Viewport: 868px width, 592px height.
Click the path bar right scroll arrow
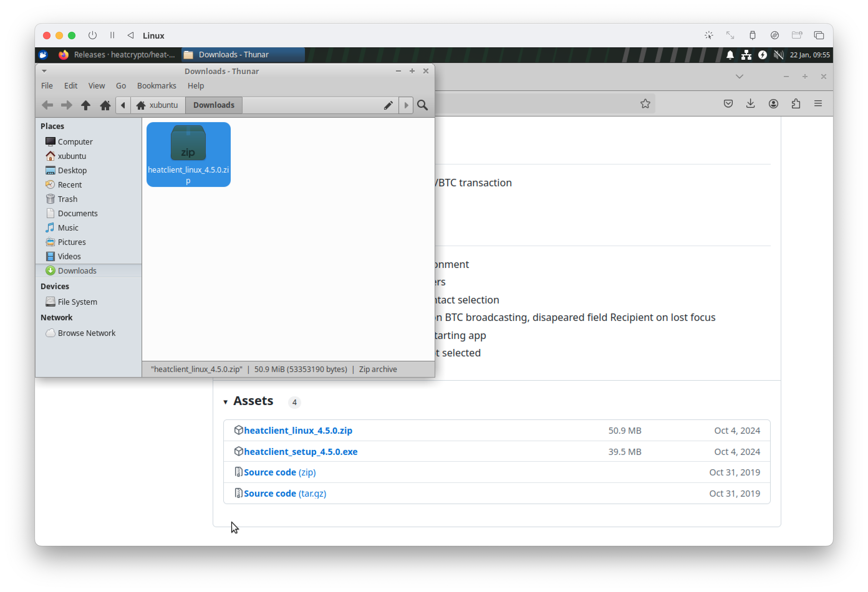pos(406,105)
